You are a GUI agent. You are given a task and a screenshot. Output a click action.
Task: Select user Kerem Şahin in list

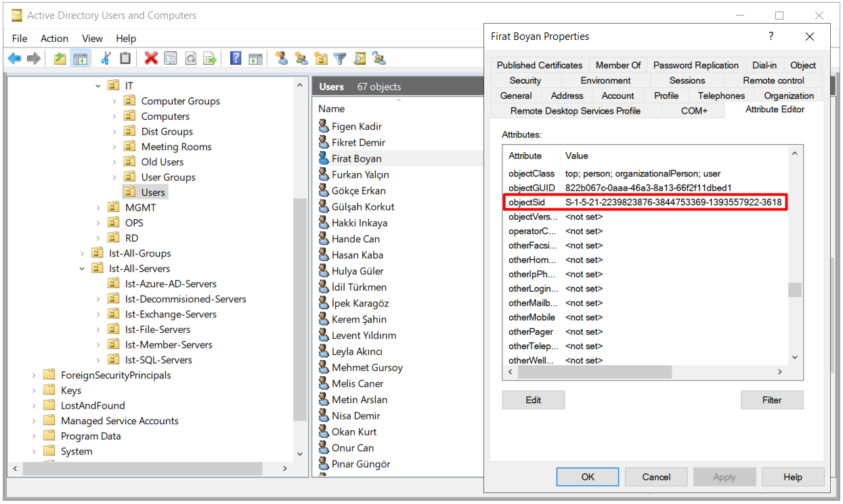(360, 319)
